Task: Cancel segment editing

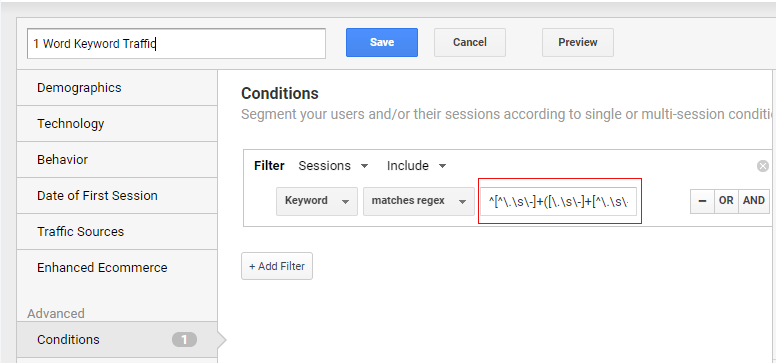Action: point(470,43)
